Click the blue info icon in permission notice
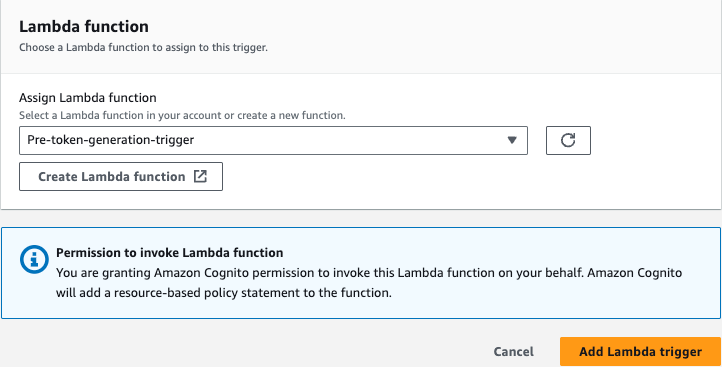 (34, 259)
